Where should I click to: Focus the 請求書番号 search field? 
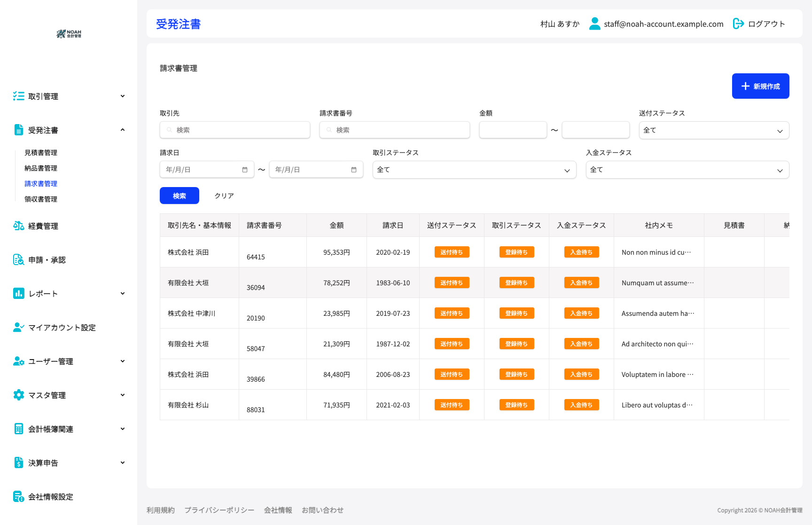tap(395, 130)
